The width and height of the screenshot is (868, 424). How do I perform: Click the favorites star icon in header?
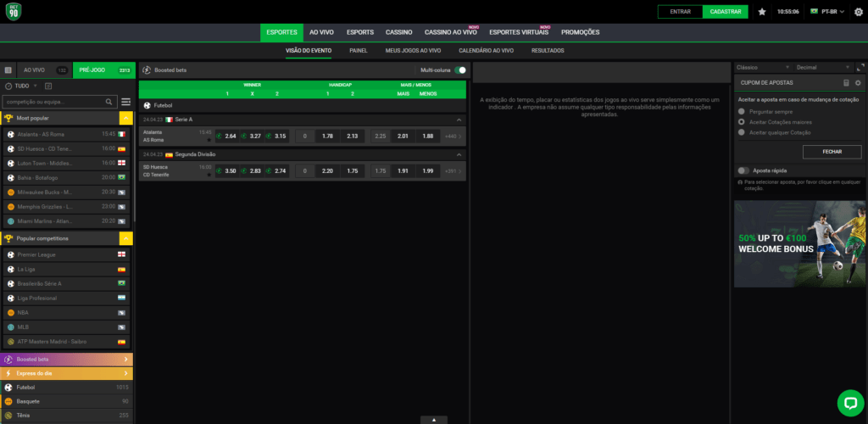coord(762,12)
